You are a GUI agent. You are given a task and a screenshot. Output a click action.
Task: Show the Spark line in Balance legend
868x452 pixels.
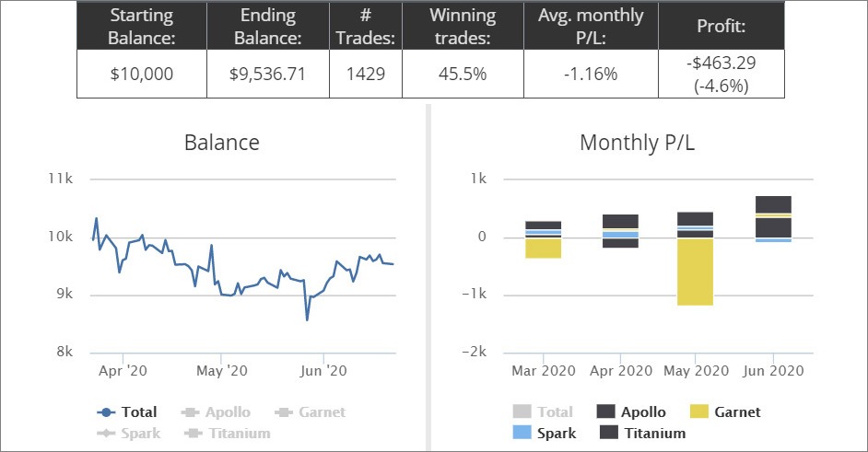point(129,434)
